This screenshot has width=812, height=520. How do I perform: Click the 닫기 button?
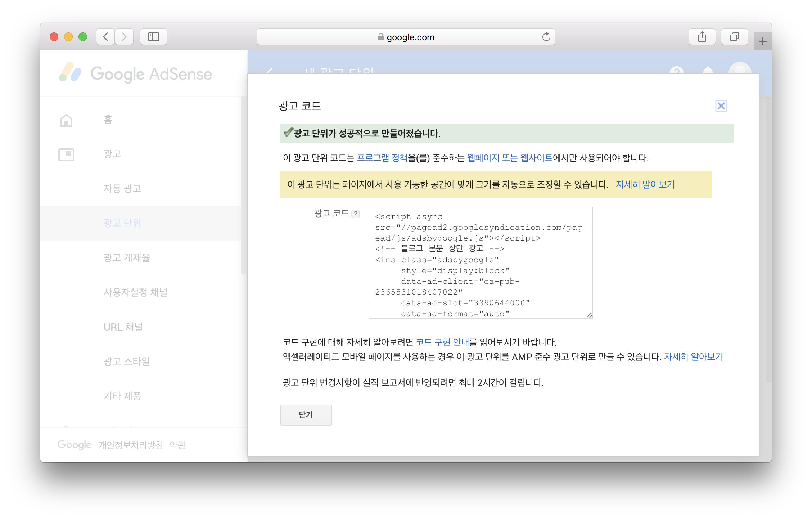[306, 415]
